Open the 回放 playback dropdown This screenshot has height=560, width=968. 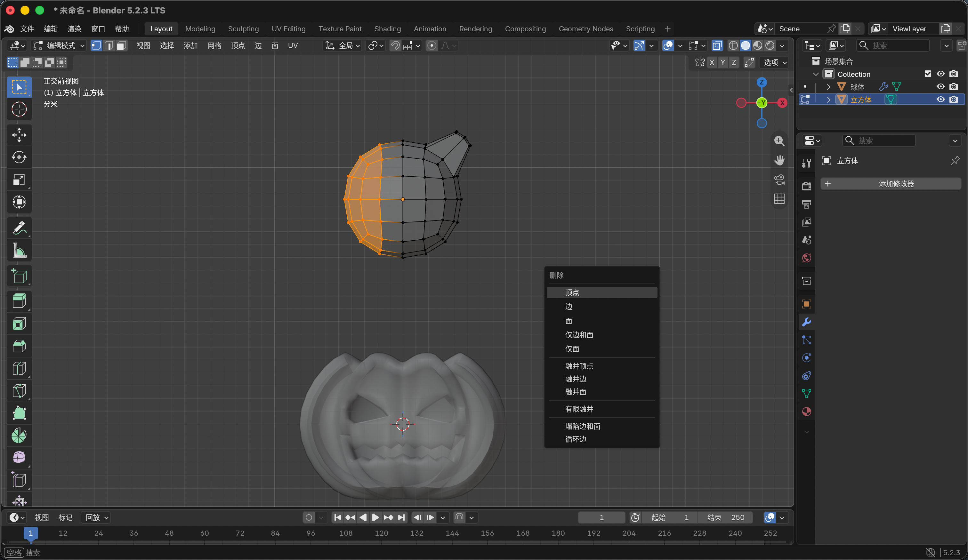click(x=96, y=517)
